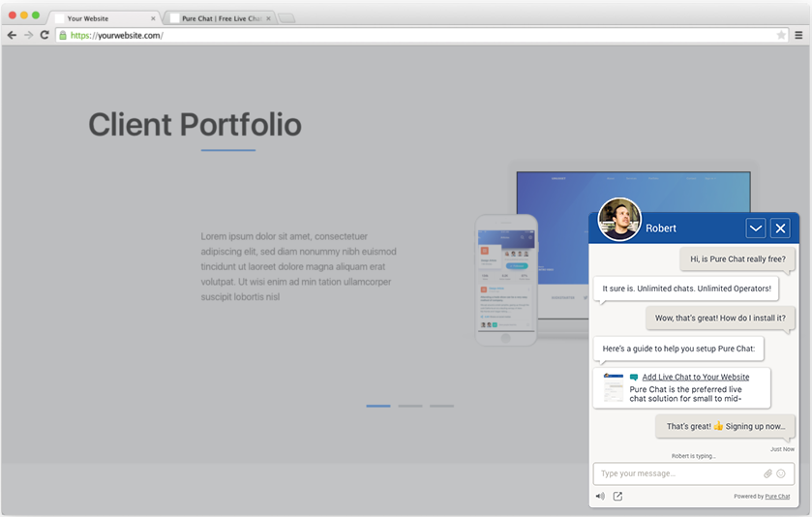Click message 'Hi, is Pure Chat really free?'

click(x=737, y=259)
